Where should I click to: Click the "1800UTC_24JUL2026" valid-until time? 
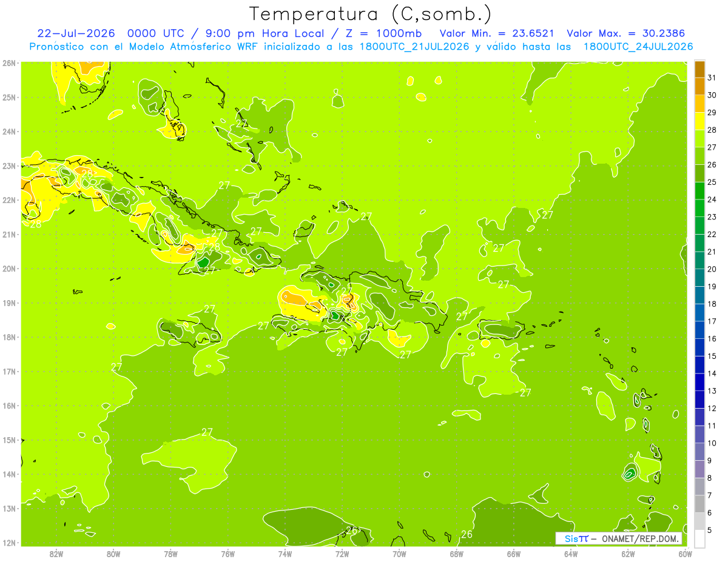coord(638,46)
